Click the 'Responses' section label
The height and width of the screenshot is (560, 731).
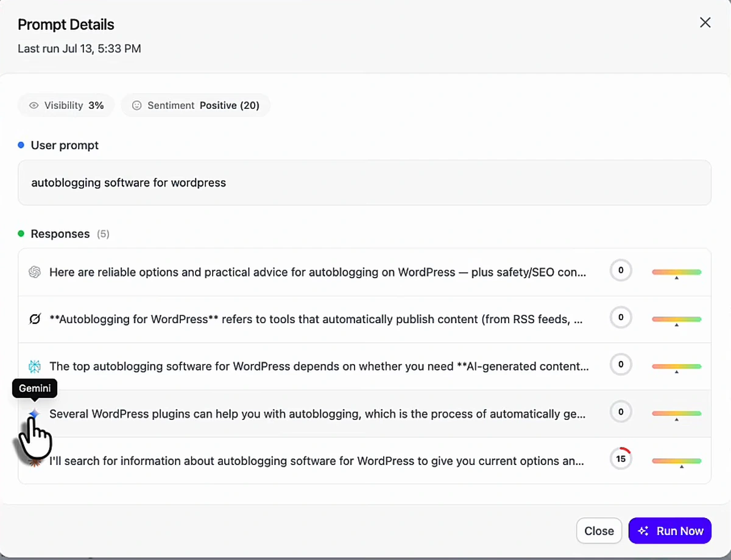60,234
